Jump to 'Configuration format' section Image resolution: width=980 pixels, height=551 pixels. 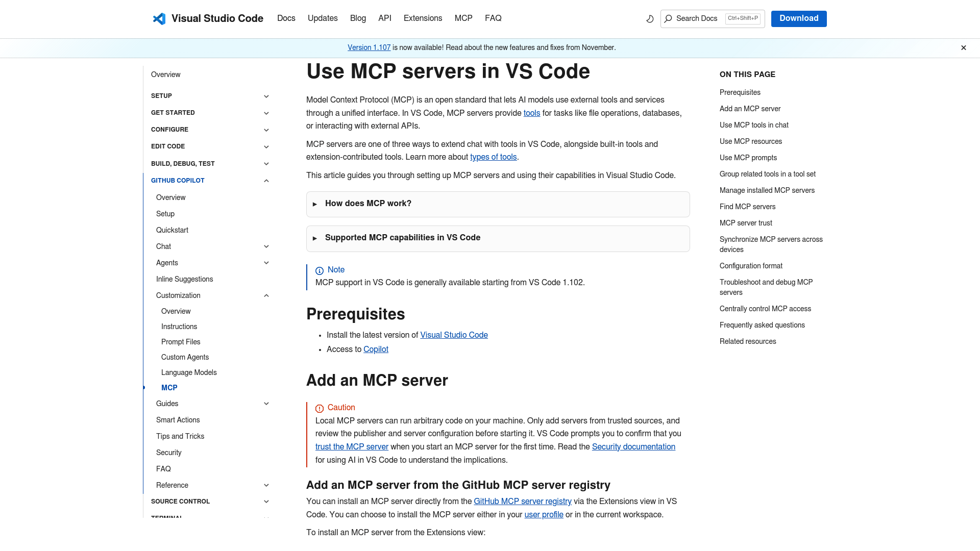(x=751, y=266)
